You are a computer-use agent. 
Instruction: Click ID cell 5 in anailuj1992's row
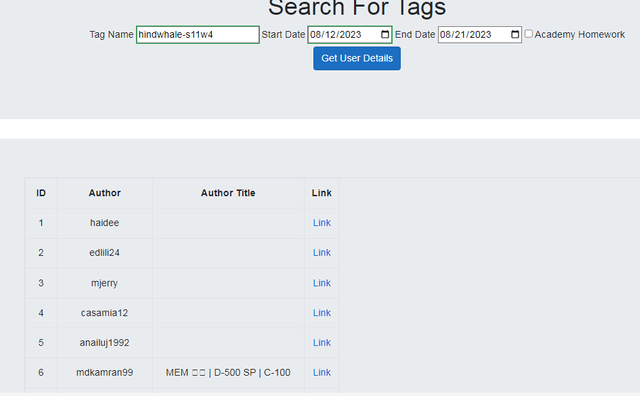click(41, 343)
